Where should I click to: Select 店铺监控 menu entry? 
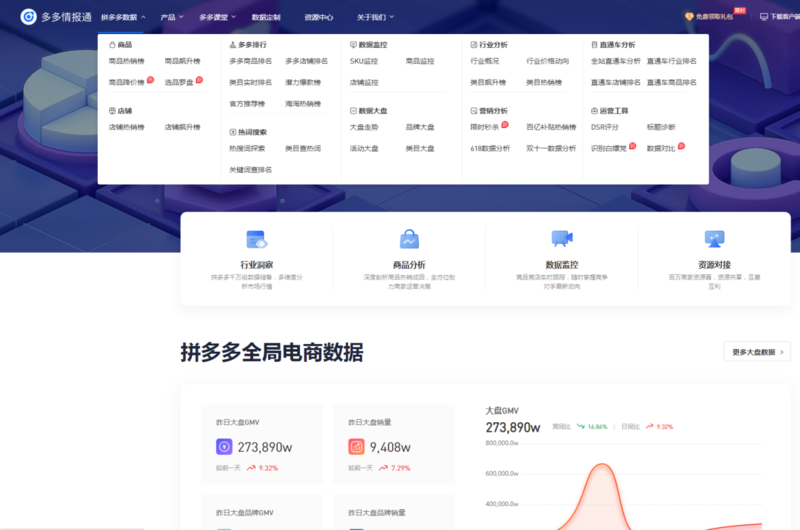[x=364, y=83]
